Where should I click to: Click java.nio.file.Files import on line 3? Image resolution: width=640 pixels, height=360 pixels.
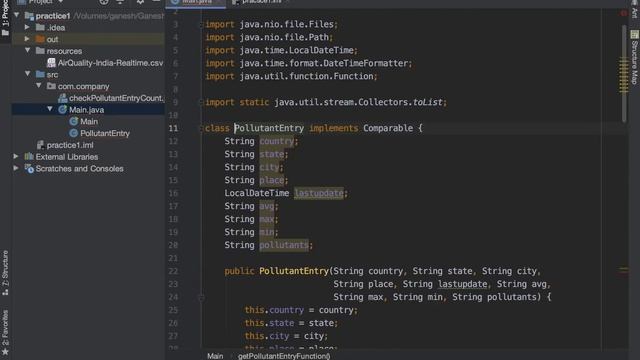(x=287, y=24)
